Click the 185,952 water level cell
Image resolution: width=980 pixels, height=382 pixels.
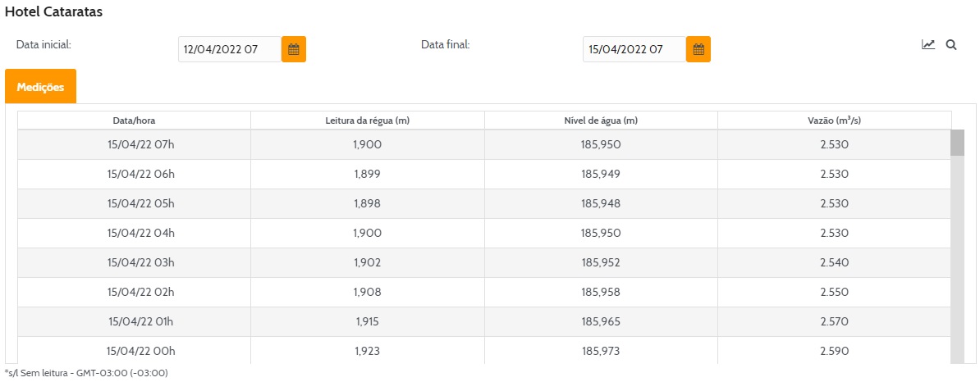[x=601, y=262]
